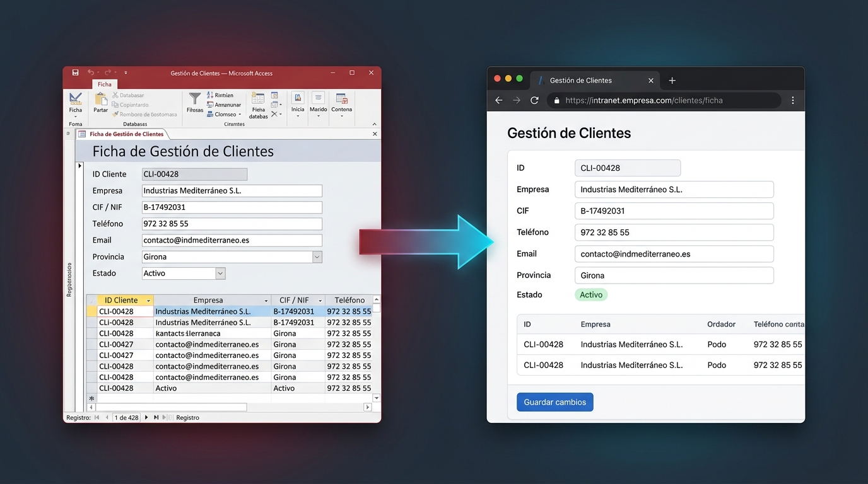
Task: Click the Email field in the Access form
Action: (232, 240)
